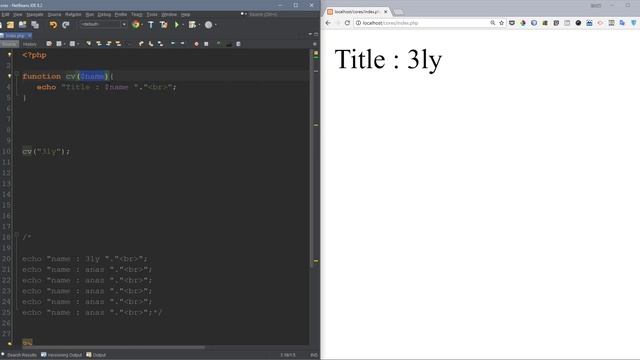Viewport: 640px width, 360px height.
Task: Click the Find Selection icon in editor toolbar
Action: [89, 44]
